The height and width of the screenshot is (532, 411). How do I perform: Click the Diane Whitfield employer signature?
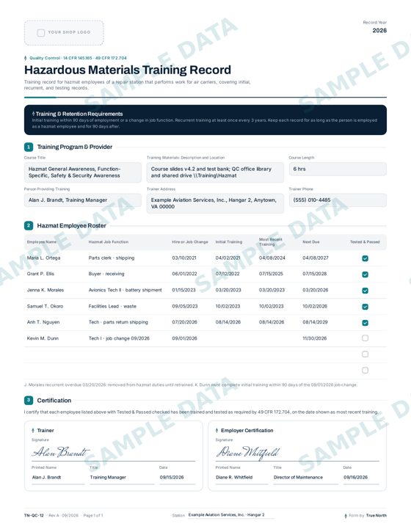coord(248,453)
